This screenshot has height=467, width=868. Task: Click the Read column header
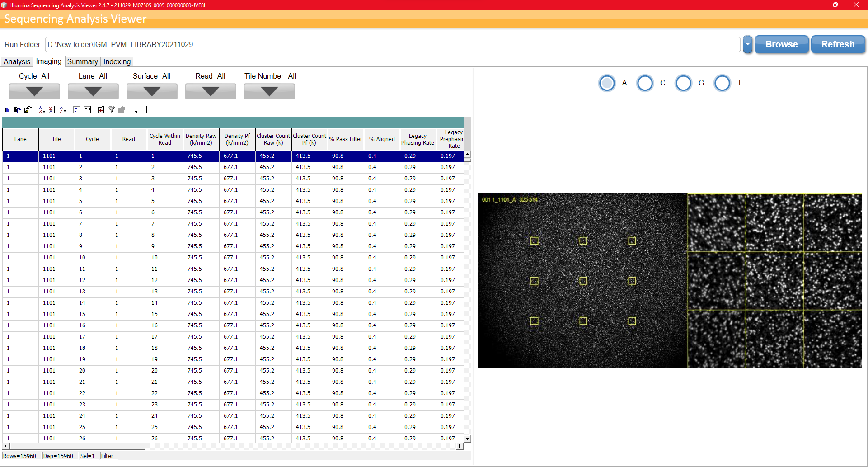coord(129,139)
